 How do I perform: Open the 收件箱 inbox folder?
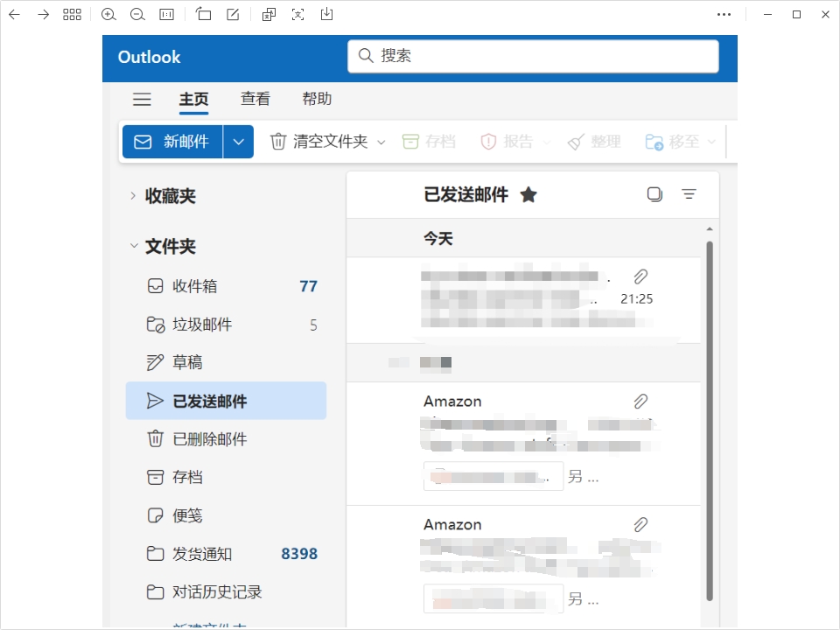[226, 286]
